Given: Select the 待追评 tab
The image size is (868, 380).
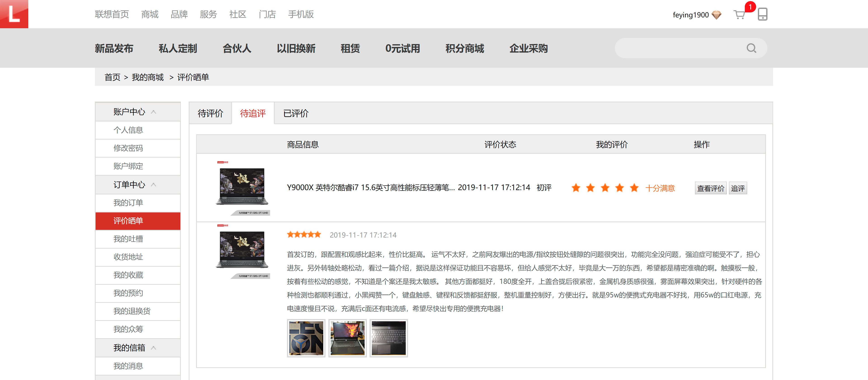Looking at the screenshot, I should pos(253,113).
